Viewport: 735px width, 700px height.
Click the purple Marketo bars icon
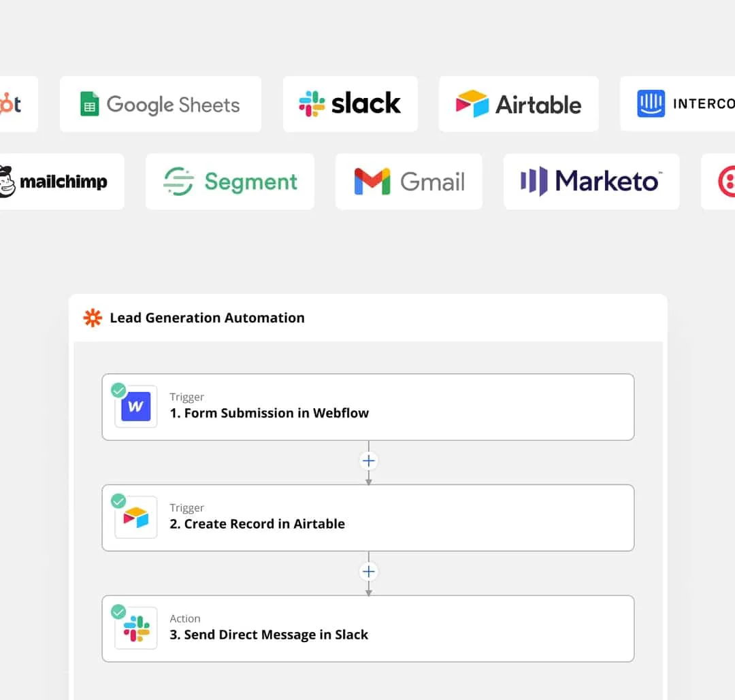tap(534, 182)
